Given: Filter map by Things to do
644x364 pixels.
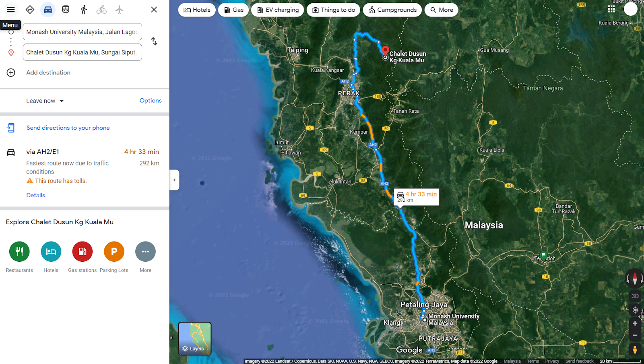Looking at the screenshot, I should pos(333,10).
